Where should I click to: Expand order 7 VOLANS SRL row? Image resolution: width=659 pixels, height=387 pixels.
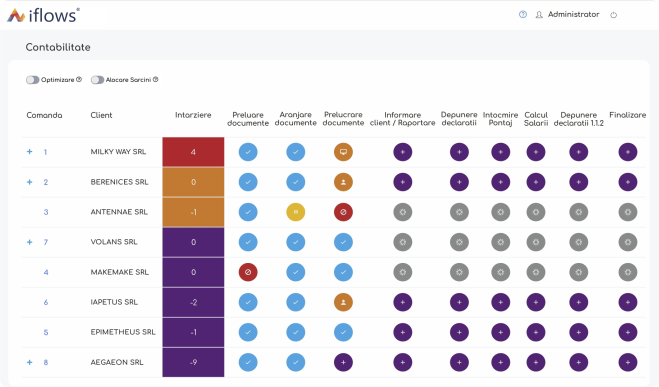(29, 242)
